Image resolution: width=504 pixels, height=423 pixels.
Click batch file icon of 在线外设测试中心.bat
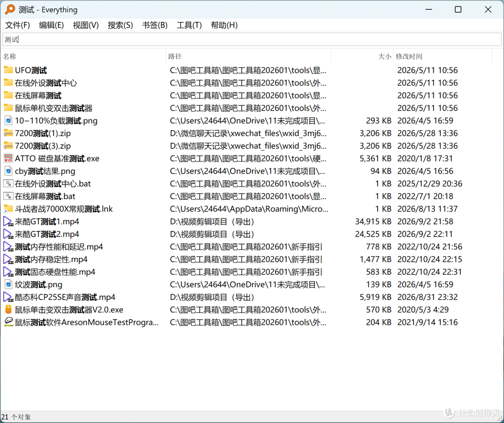point(8,183)
